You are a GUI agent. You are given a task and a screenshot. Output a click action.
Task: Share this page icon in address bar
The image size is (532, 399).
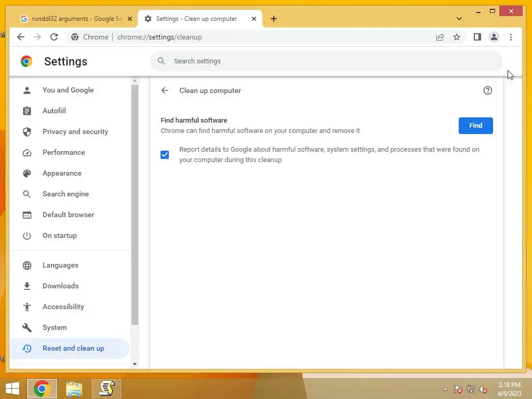point(440,37)
